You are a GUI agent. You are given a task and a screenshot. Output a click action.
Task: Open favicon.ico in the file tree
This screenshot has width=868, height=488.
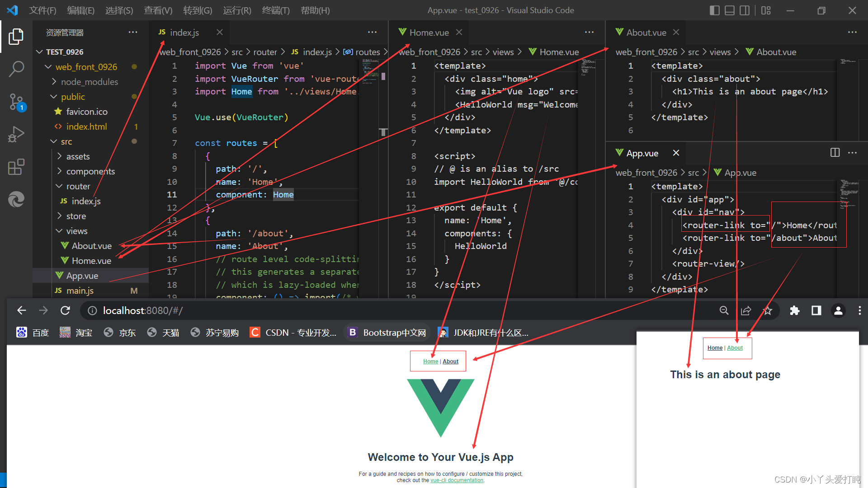click(87, 112)
